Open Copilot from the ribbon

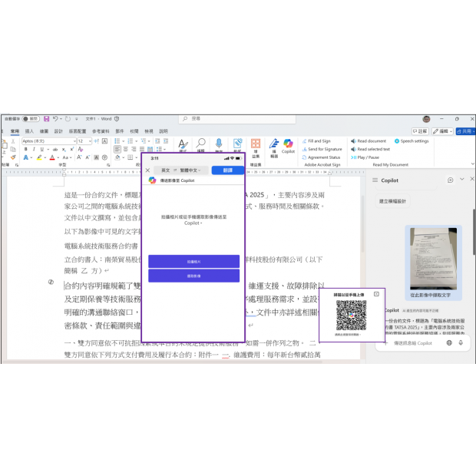288,146
